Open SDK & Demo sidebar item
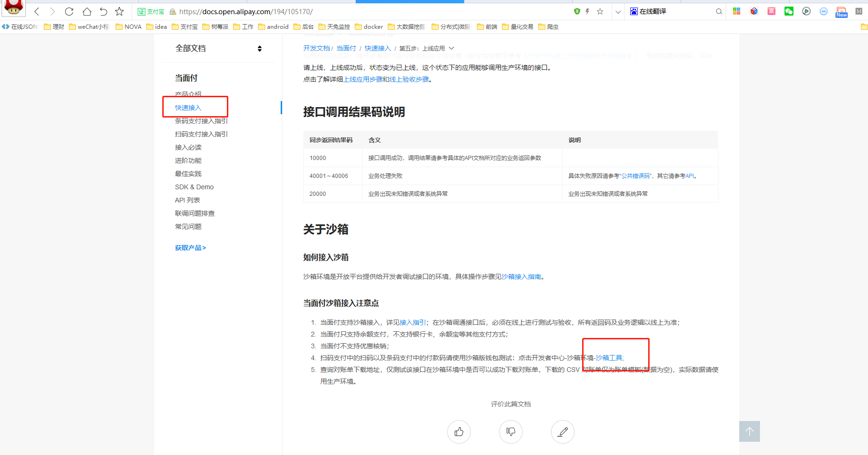This screenshot has height=455, width=868. pyautogui.click(x=194, y=187)
